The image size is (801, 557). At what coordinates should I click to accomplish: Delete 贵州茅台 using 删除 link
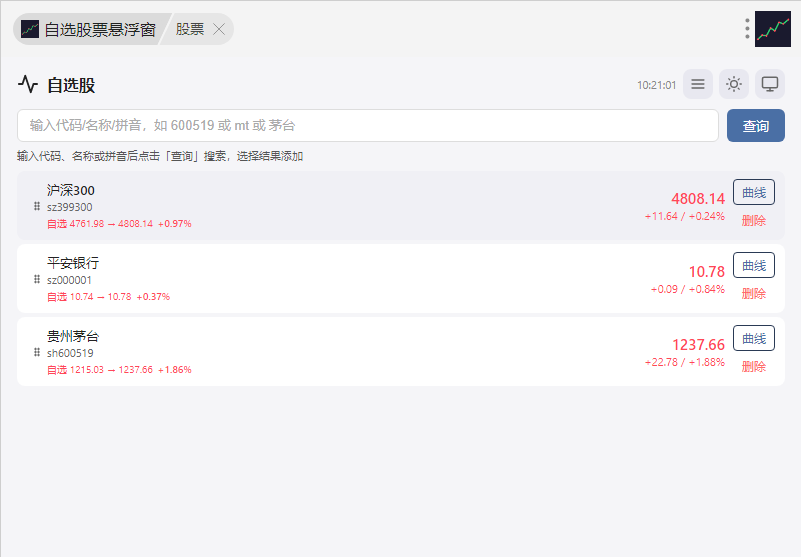tap(753, 367)
